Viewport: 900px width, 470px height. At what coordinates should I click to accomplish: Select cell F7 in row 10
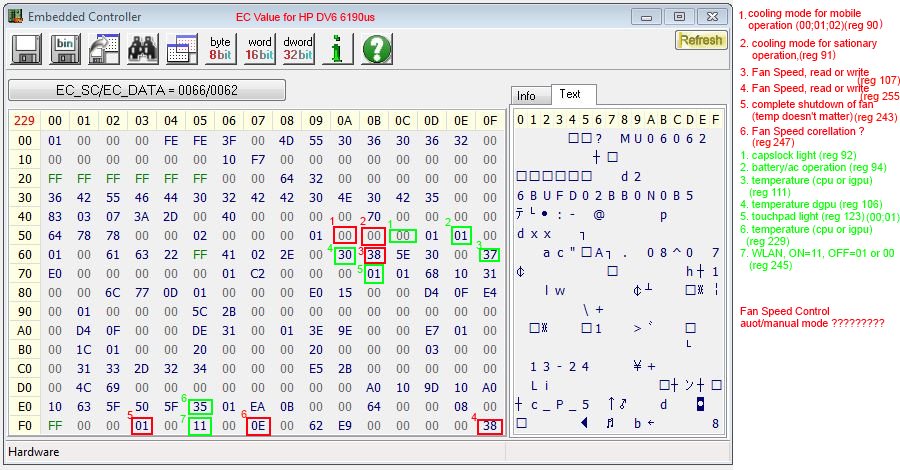point(258,160)
